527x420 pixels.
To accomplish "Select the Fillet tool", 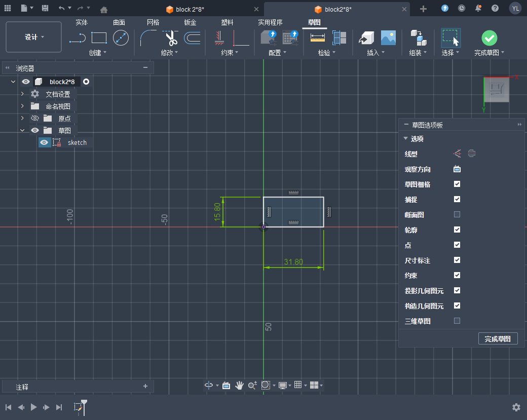I will (148, 37).
